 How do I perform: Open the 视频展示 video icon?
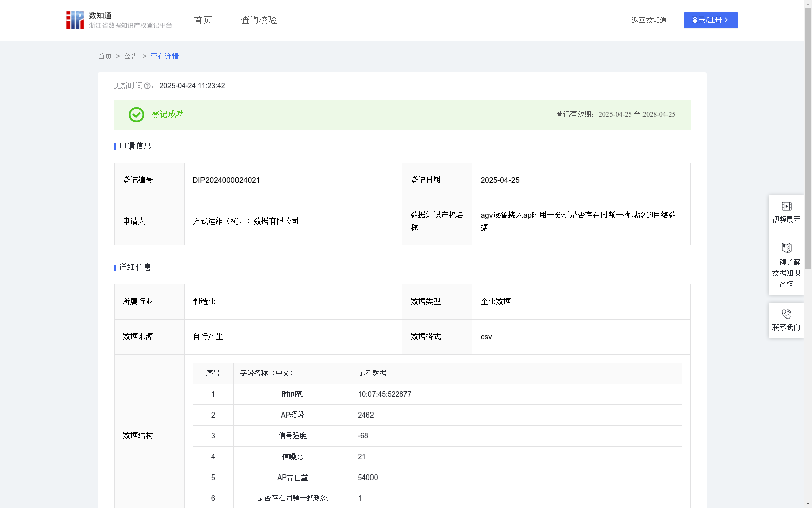click(x=787, y=206)
